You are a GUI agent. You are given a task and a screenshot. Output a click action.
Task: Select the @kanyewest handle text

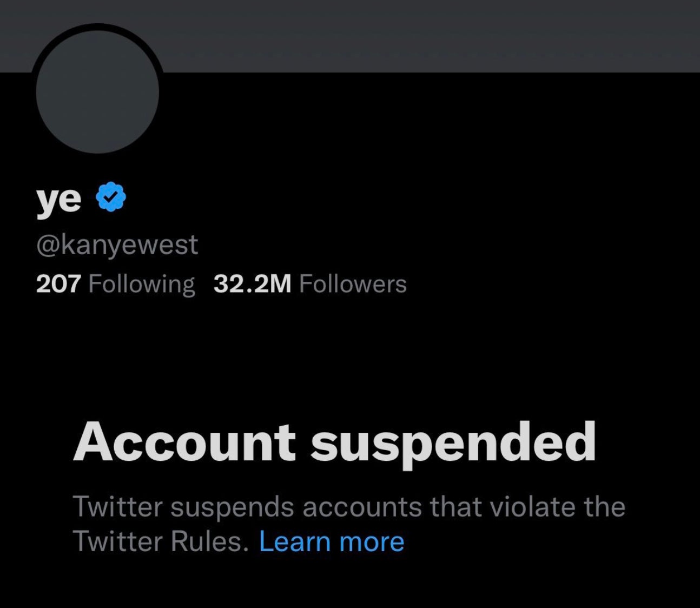point(117,244)
